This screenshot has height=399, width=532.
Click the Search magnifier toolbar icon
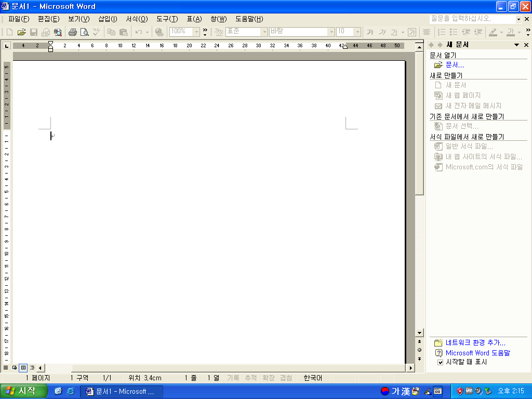point(58,32)
